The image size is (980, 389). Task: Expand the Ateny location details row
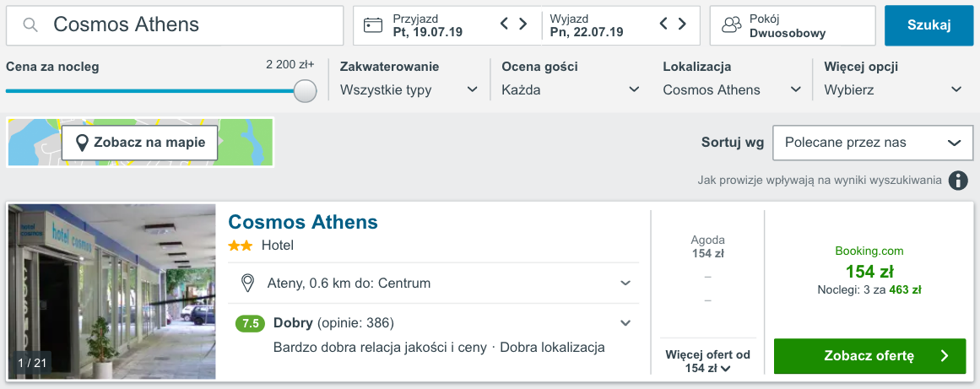click(x=625, y=283)
